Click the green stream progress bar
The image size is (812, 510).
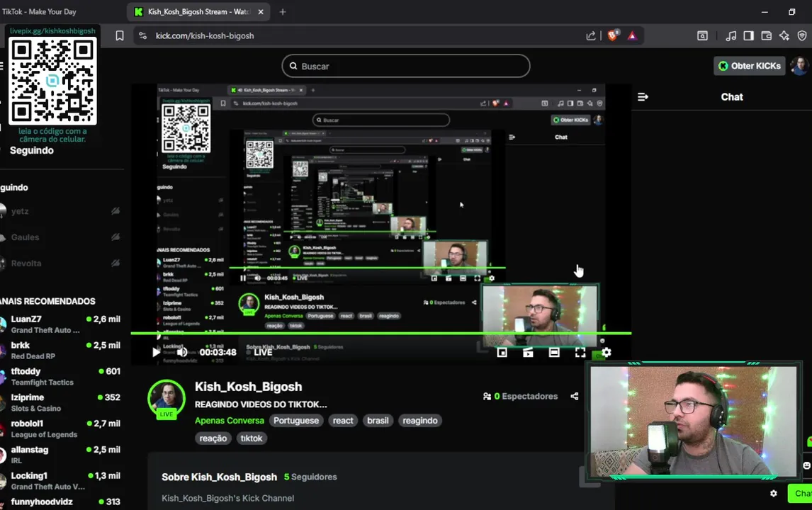tap(381, 334)
